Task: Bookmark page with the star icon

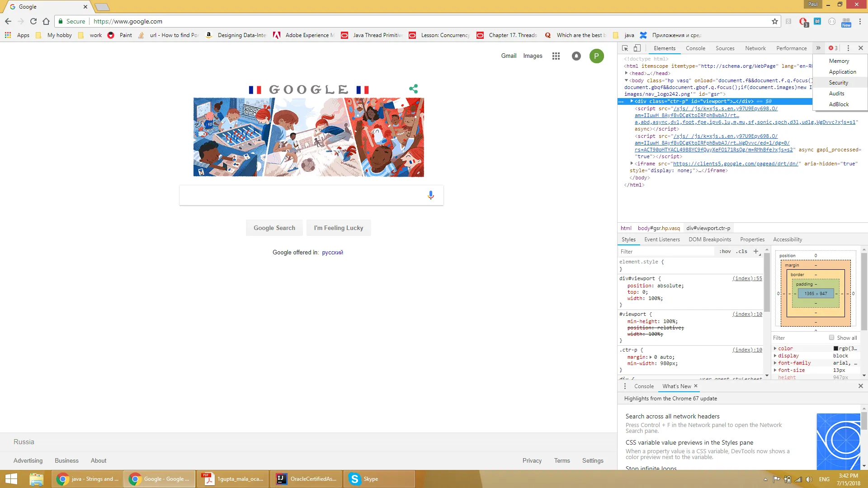Action: [774, 21]
